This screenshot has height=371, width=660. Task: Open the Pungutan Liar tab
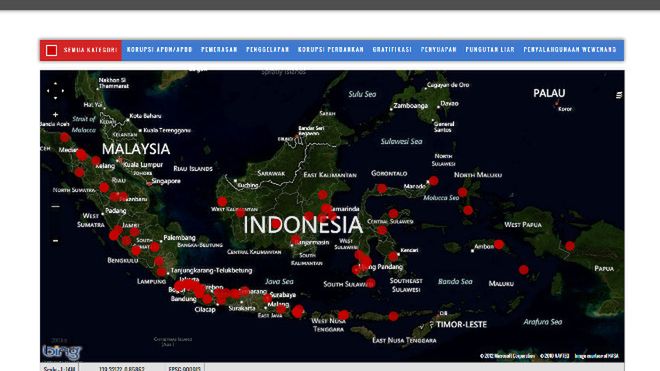490,50
